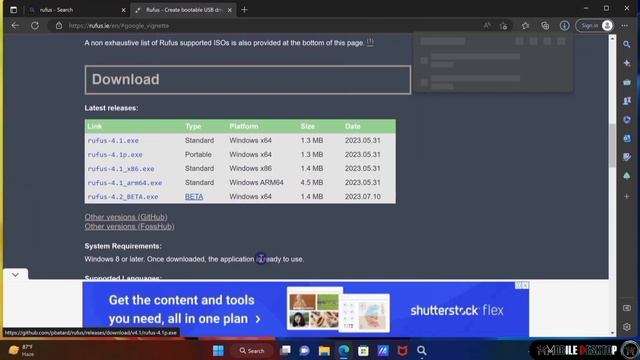Open the sidebar Games chess icon
Screen dimensions: 640x360
coord(627,101)
